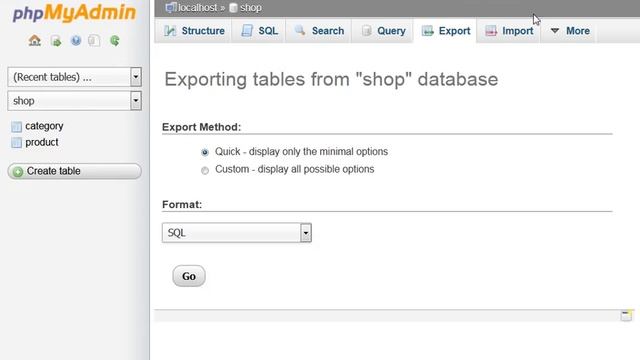Open the shop database dropdown
The image size is (640, 360).
(74, 101)
